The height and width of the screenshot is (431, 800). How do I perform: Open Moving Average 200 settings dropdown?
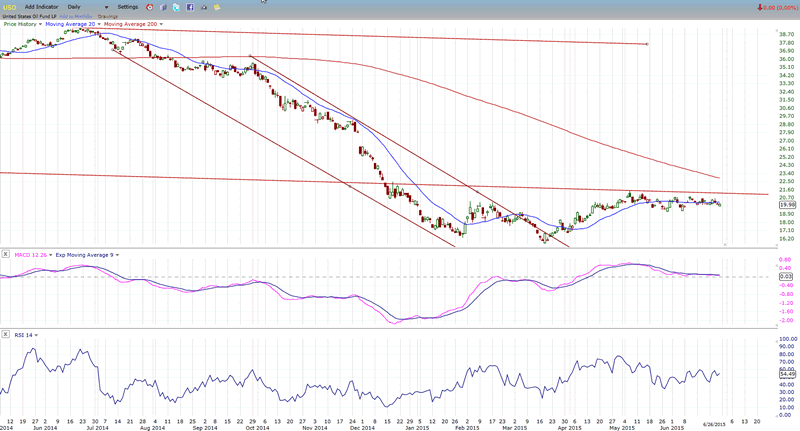coord(161,24)
